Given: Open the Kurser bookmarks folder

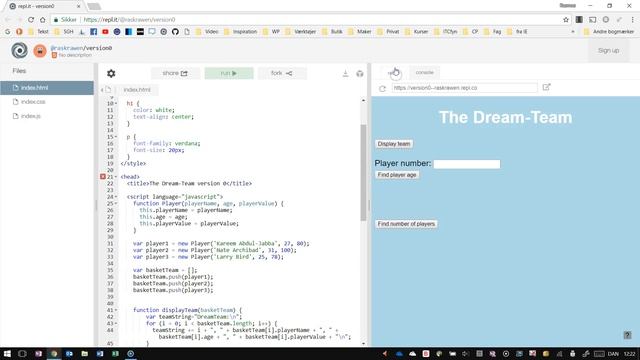Looking at the screenshot, I should coord(416,31).
